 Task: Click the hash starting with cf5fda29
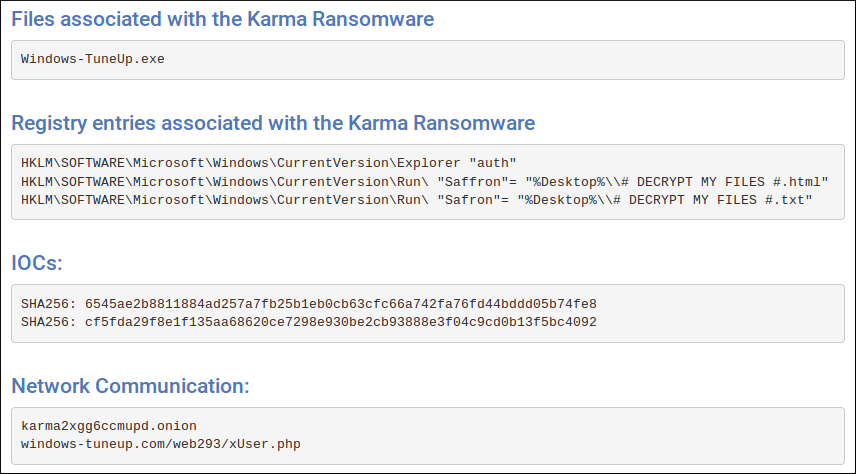(x=340, y=322)
